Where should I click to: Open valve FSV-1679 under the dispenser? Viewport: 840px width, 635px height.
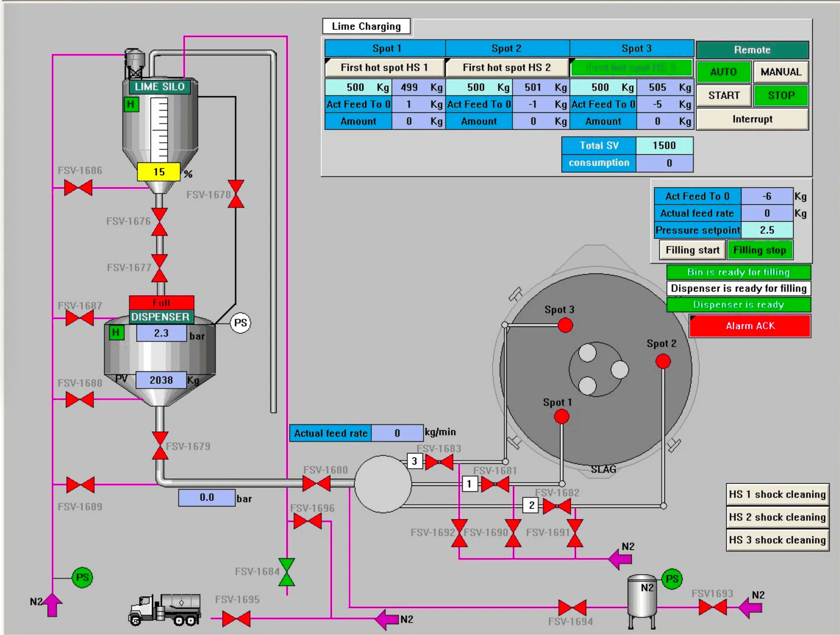tap(160, 446)
